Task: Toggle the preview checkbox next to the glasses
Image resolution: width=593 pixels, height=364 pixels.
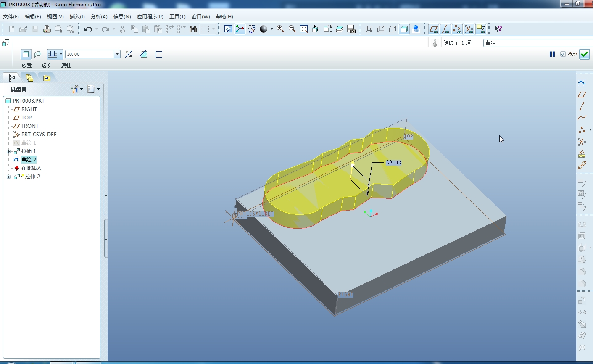Action: tap(563, 54)
